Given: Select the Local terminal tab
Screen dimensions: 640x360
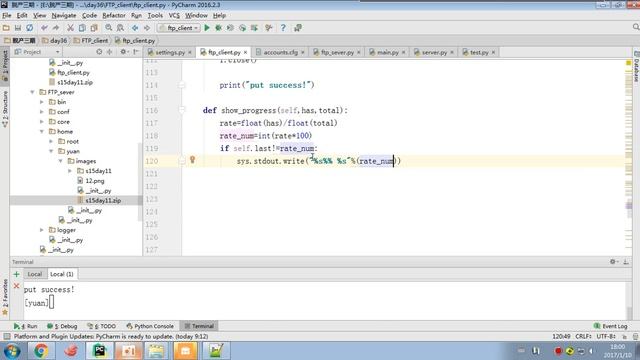Looking at the screenshot, I should pyautogui.click(x=35, y=274).
